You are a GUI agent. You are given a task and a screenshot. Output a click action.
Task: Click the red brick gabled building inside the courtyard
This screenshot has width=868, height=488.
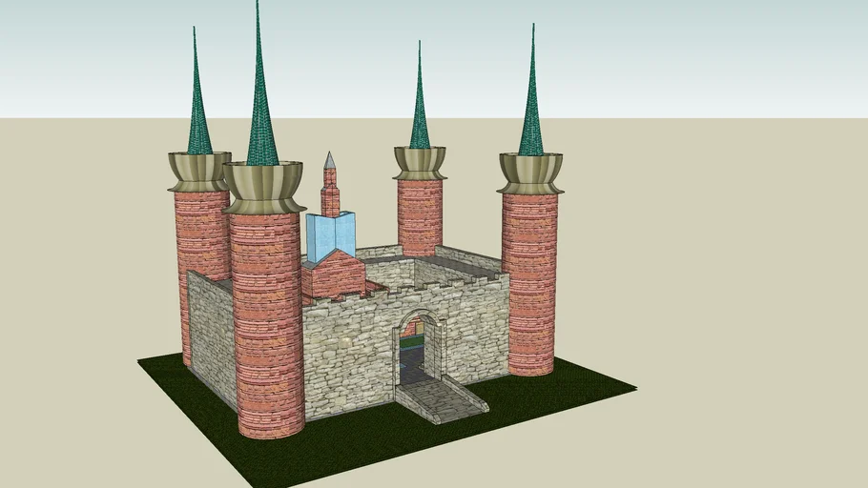(332, 276)
